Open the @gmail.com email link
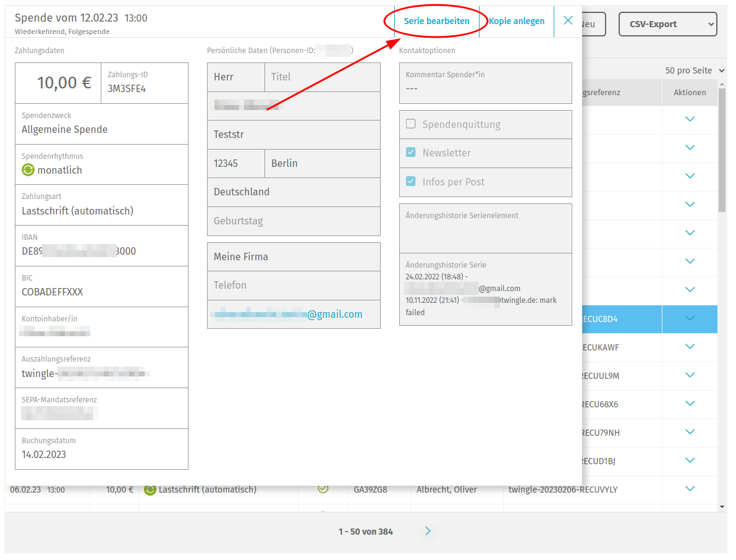This screenshot has height=560, width=736. tap(287, 314)
